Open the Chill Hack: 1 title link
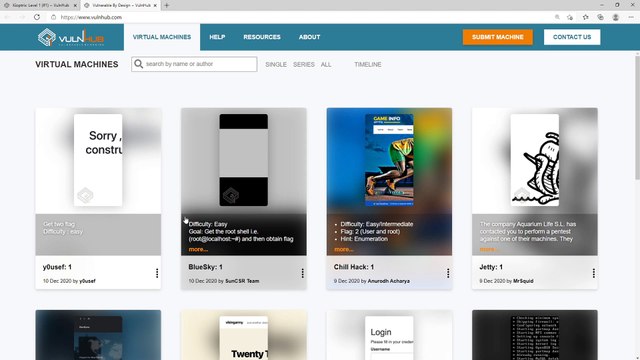This screenshot has width=640, height=360. tap(354, 267)
